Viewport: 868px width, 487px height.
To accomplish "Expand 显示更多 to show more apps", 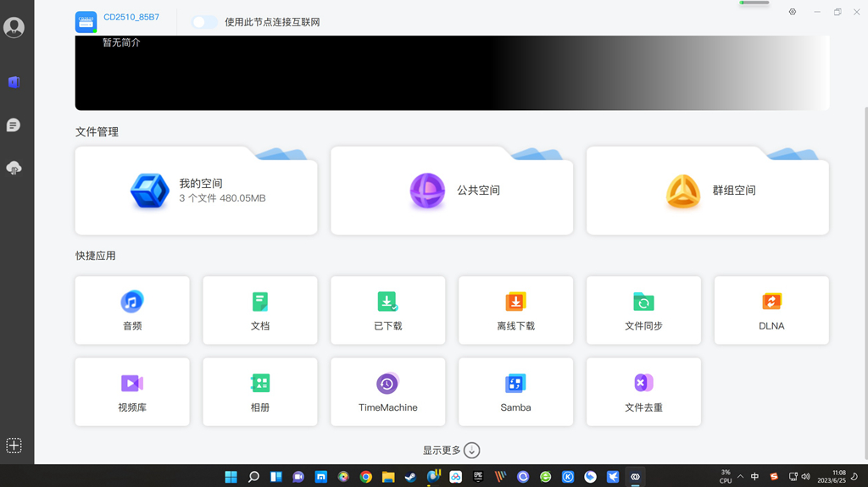I will [451, 451].
